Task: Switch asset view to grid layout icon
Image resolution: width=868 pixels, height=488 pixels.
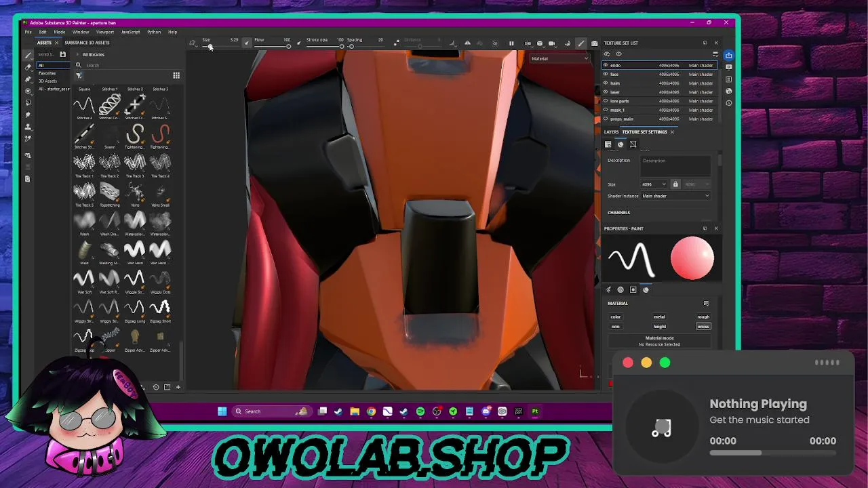Action: click(x=176, y=75)
